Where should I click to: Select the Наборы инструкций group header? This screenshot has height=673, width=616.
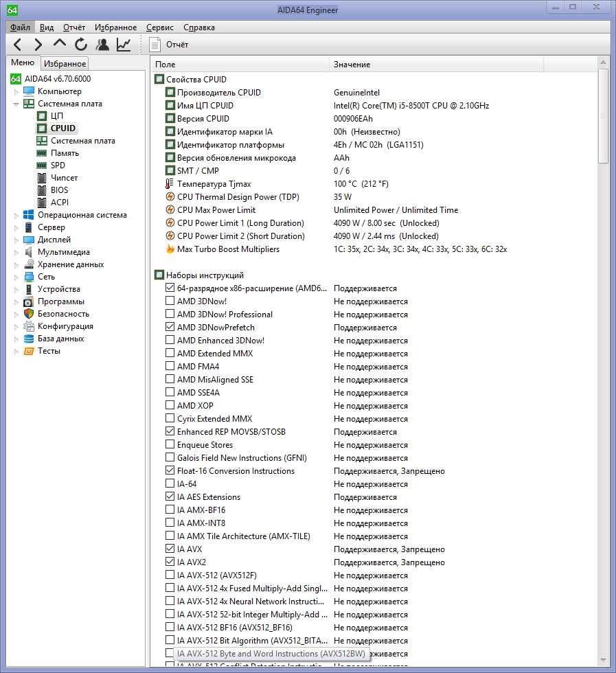(205, 275)
